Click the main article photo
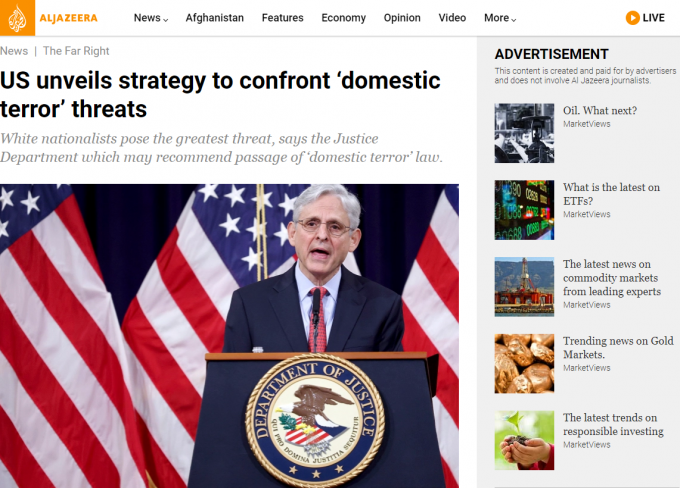Image resolution: width=680 pixels, height=488 pixels. (229, 336)
